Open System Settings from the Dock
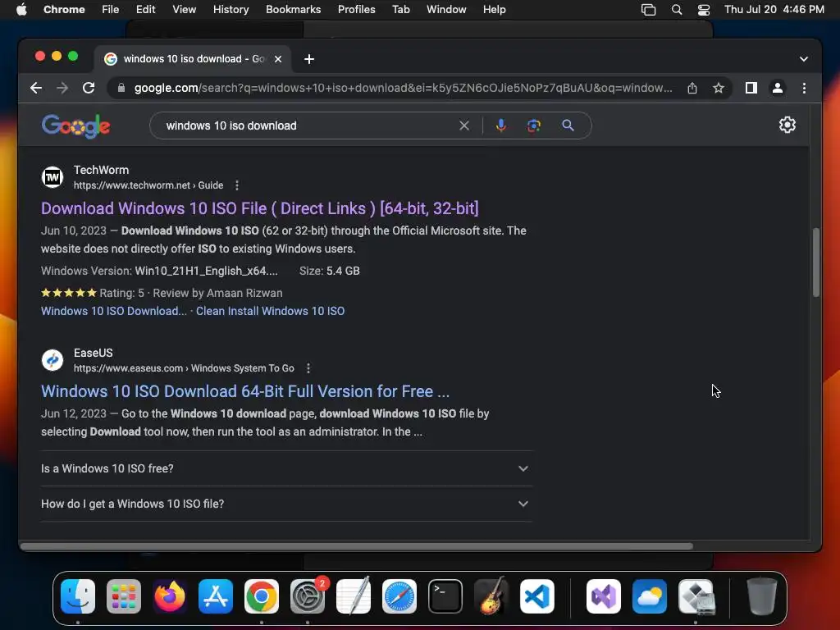This screenshot has width=840, height=630. click(x=308, y=596)
